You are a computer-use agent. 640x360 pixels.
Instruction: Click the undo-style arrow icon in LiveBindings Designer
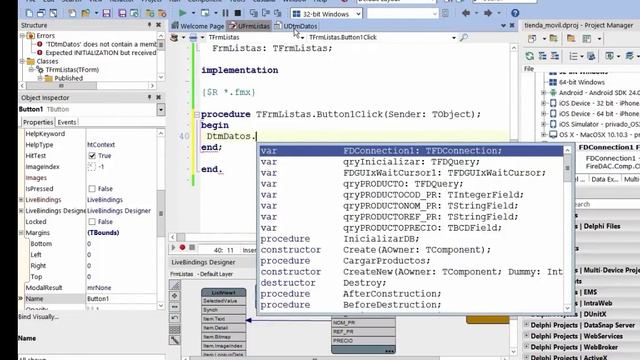pyautogui.click(x=175, y=318)
